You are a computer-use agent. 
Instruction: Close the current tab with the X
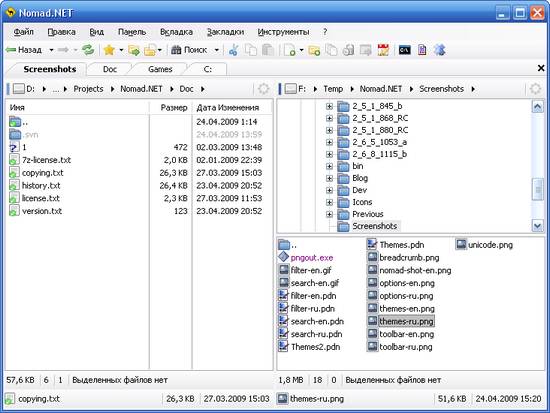541,68
